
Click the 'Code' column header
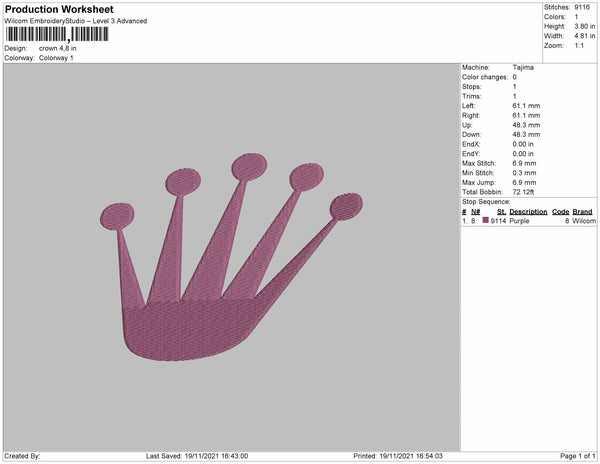pos(560,212)
